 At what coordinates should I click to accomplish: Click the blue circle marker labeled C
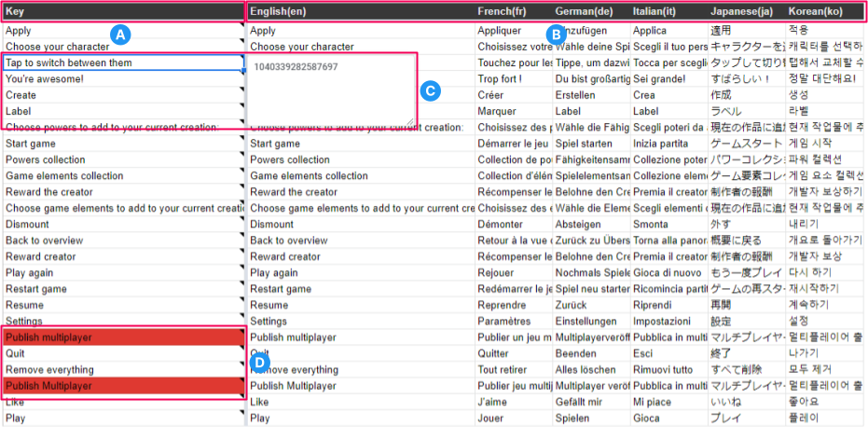tap(430, 90)
